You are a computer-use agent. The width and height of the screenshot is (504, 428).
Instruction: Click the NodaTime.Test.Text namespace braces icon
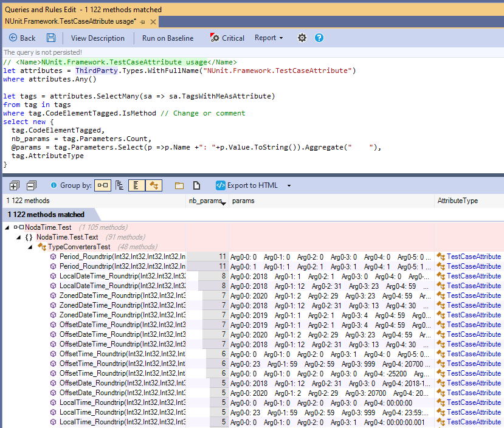29,237
